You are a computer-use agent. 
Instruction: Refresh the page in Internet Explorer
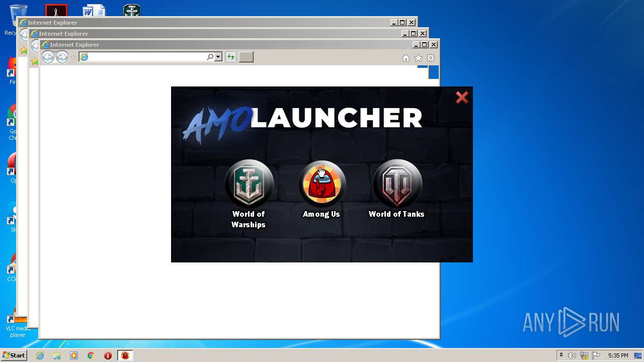tap(231, 57)
